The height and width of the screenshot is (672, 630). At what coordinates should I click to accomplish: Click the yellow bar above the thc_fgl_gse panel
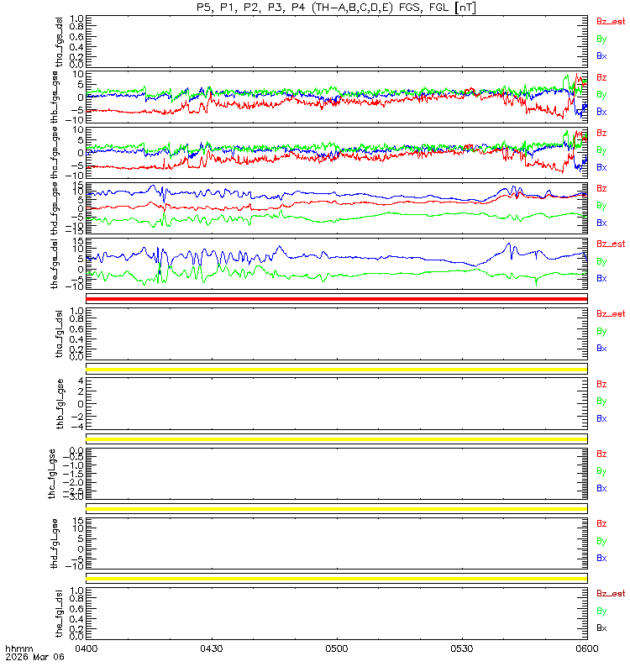tap(337, 438)
